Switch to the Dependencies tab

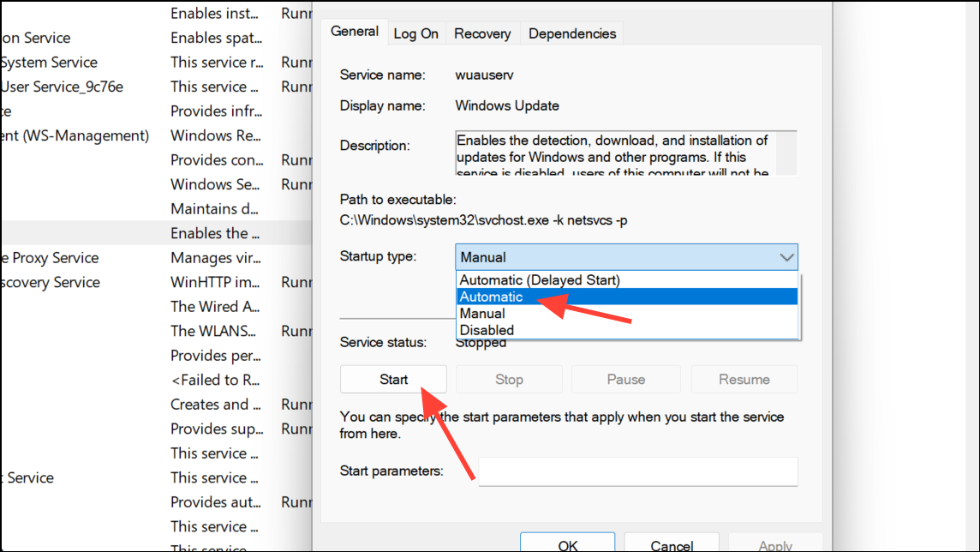click(572, 33)
